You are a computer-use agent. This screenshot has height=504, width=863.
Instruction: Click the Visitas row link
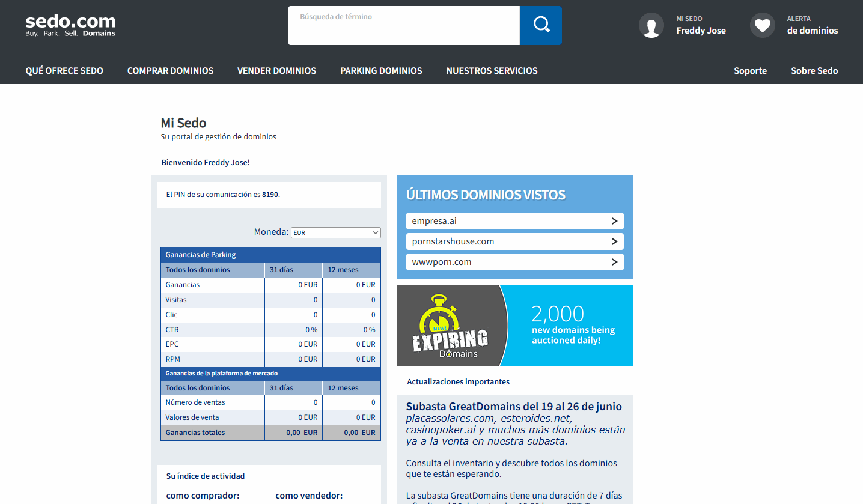pyautogui.click(x=176, y=300)
